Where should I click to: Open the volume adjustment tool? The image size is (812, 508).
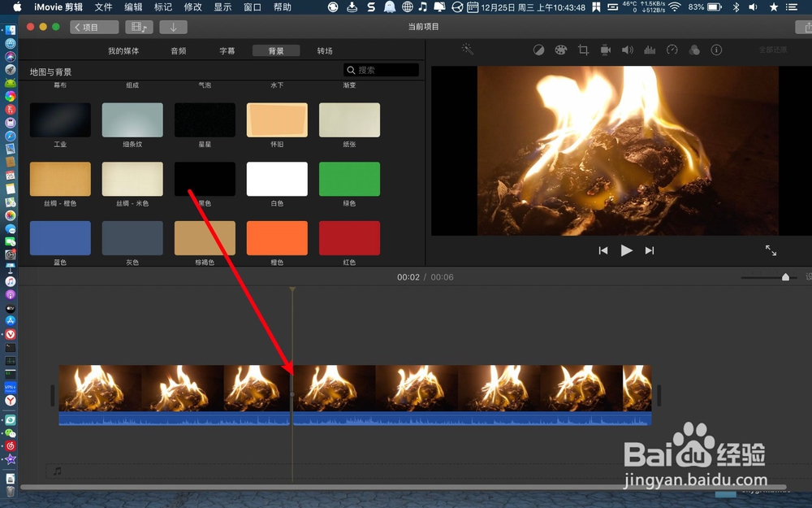(x=628, y=50)
